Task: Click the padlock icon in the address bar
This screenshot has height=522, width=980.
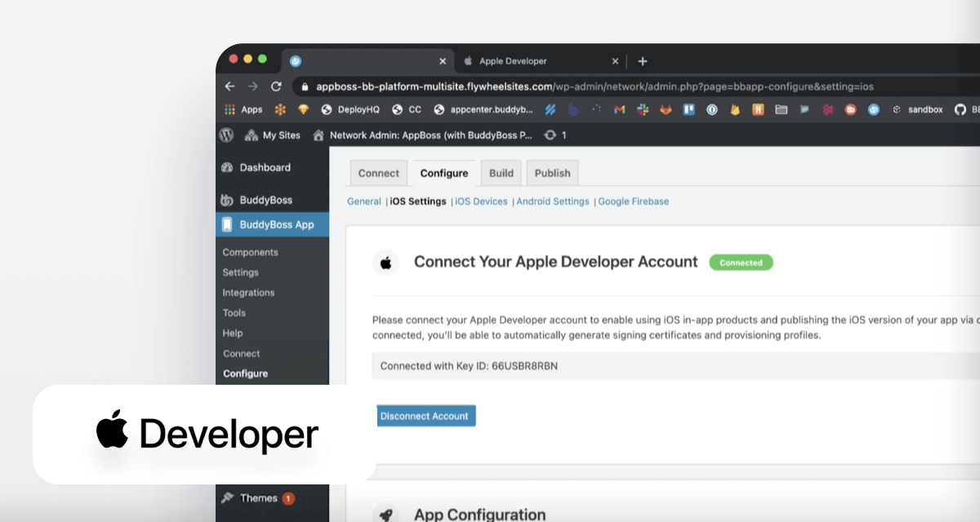Action: 305,87
